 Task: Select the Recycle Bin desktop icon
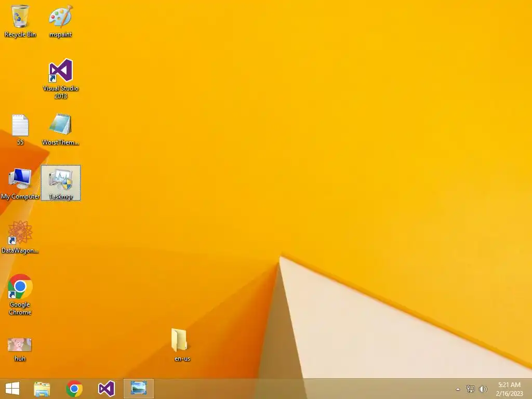20,21
